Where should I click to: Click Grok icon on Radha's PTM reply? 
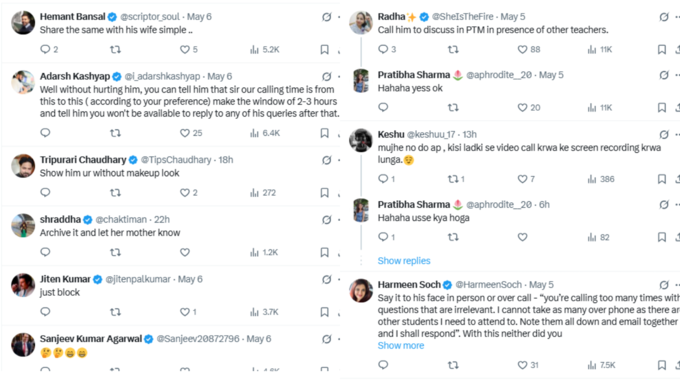coord(664,17)
